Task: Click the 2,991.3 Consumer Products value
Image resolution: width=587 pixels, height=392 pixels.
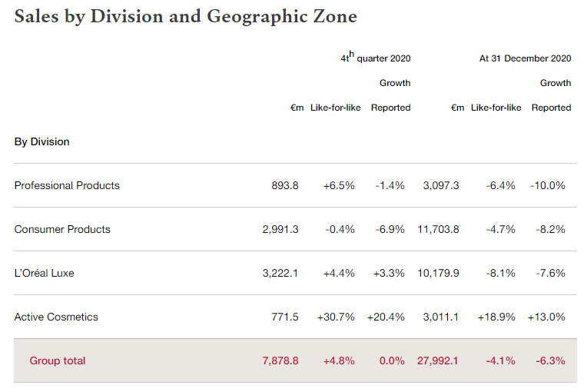Action: (280, 229)
